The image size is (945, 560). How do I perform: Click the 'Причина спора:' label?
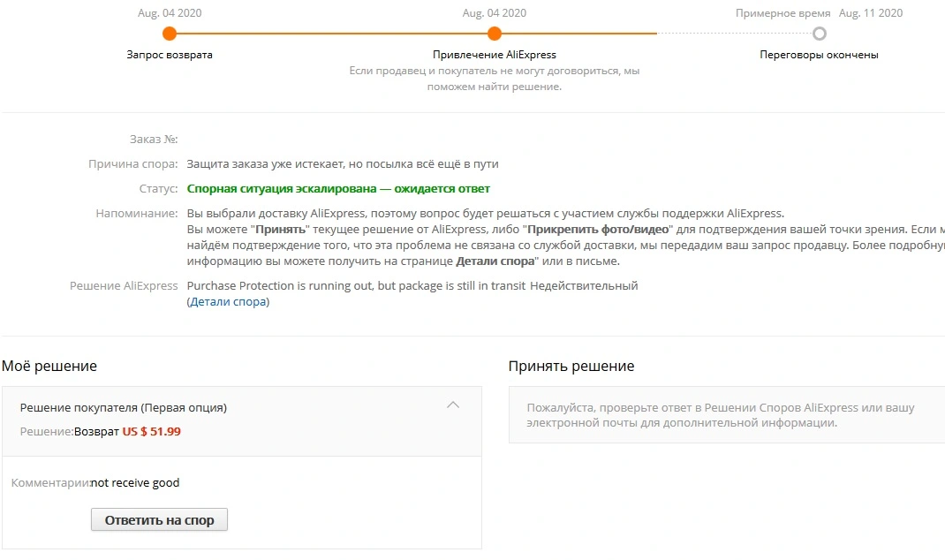click(133, 164)
